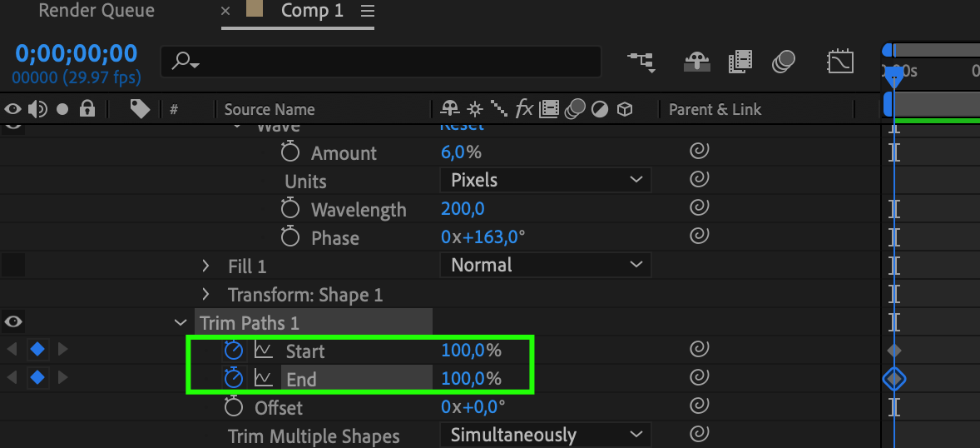The width and height of the screenshot is (980, 448).
Task: Open the Units Pixels dropdown
Action: (545, 180)
